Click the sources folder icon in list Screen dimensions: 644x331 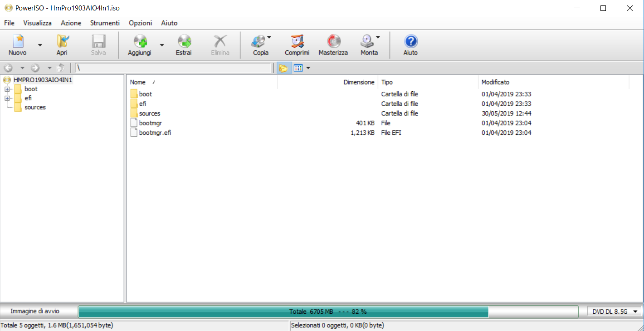click(134, 114)
